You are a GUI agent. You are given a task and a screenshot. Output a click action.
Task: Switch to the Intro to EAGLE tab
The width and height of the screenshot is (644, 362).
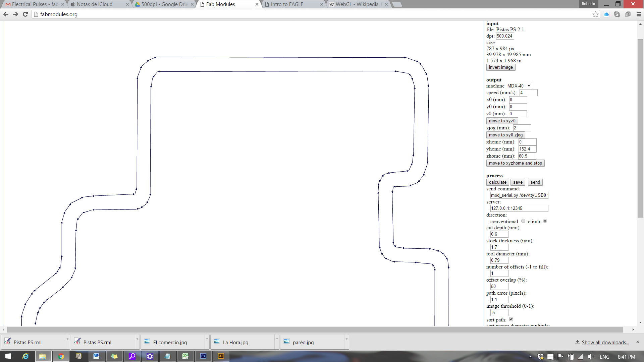coord(292,4)
